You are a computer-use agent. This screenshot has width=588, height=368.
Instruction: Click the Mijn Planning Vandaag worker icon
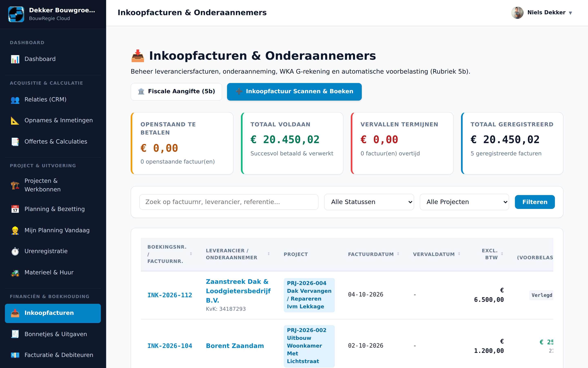[x=15, y=230]
